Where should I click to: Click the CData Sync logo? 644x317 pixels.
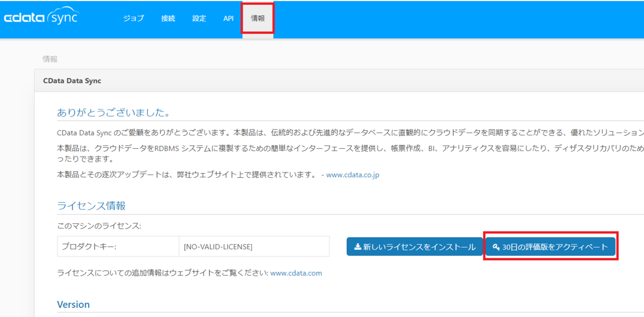[x=41, y=17]
